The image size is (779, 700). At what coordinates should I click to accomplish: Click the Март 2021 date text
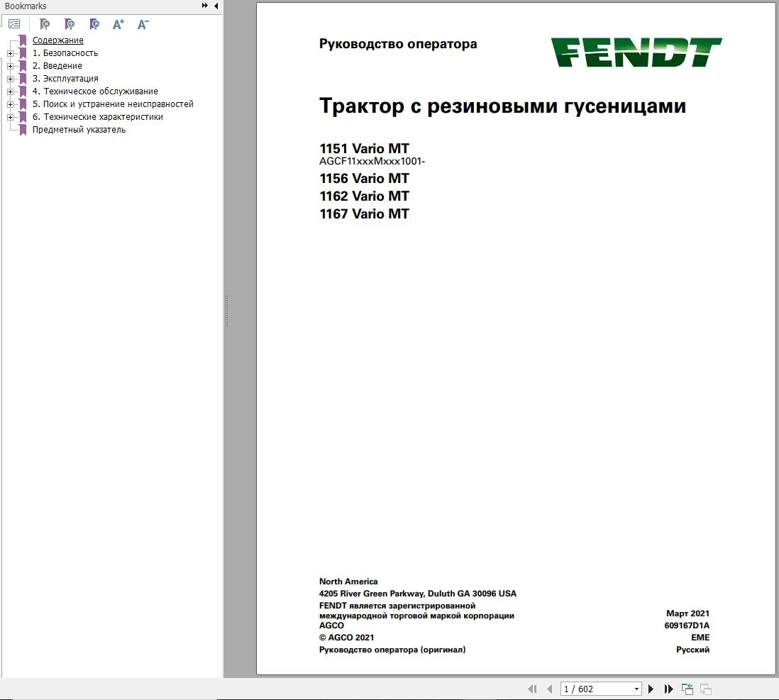[687, 613]
